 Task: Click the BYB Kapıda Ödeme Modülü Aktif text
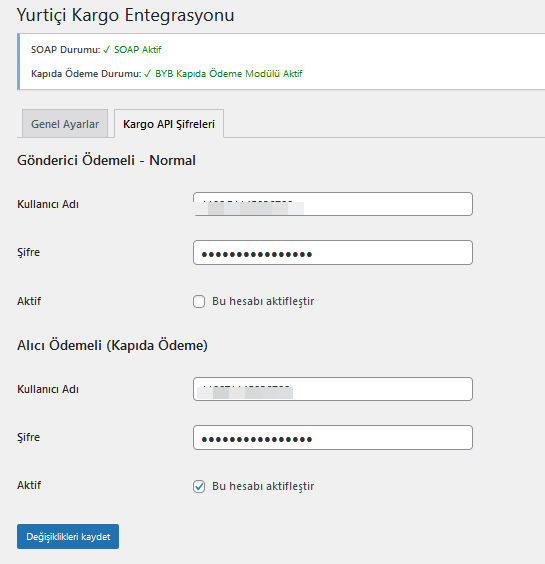click(x=229, y=74)
